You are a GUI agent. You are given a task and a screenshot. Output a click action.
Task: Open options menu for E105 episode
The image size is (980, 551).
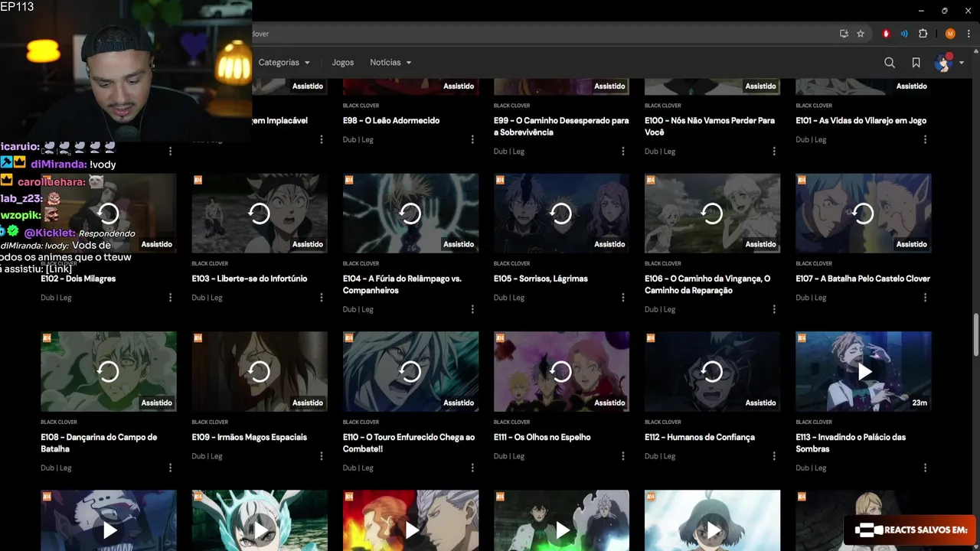tap(623, 298)
